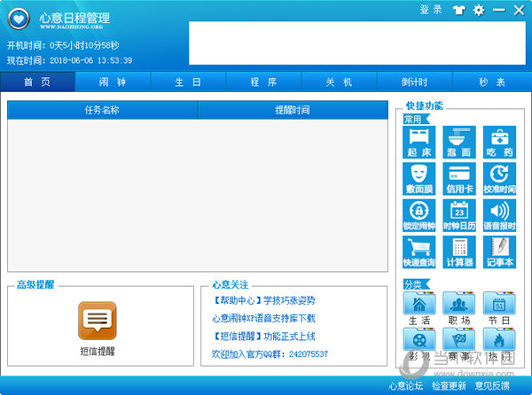Click the 现在时间 current time text
532x395 pixels.
click(69, 60)
